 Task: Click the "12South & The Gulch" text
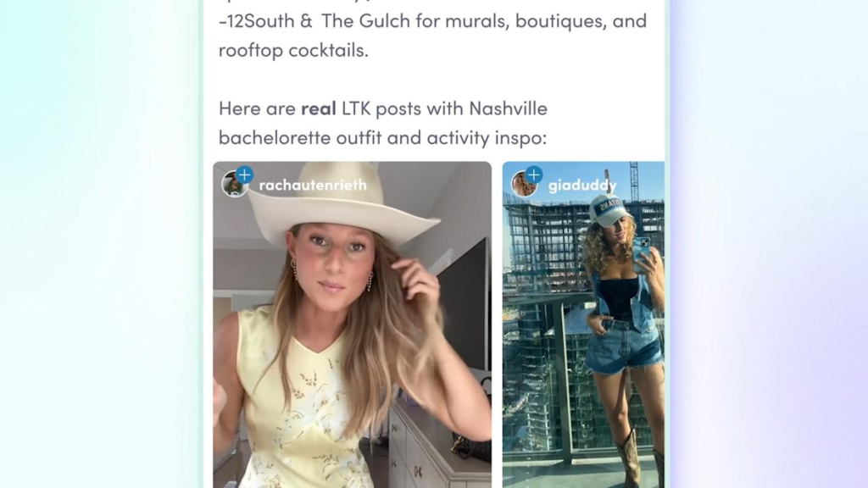click(314, 21)
